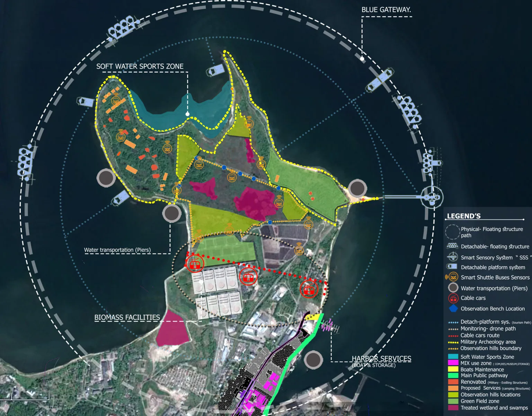532x416 pixels.
Task: Click the BLUE GATEWAY label
Action: pyautogui.click(x=386, y=10)
